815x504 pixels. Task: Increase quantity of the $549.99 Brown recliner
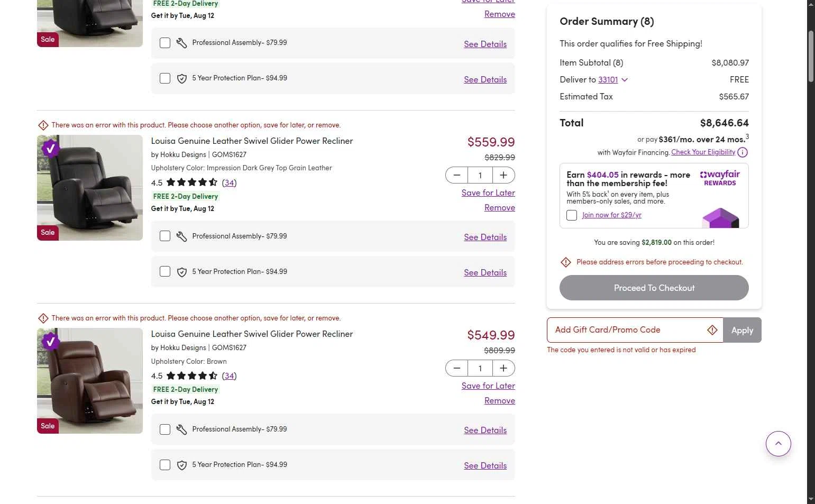pos(503,368)
